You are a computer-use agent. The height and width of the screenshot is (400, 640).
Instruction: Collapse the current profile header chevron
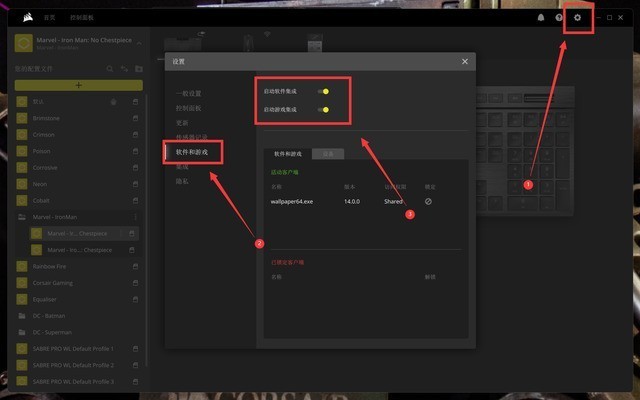[140, 43]
